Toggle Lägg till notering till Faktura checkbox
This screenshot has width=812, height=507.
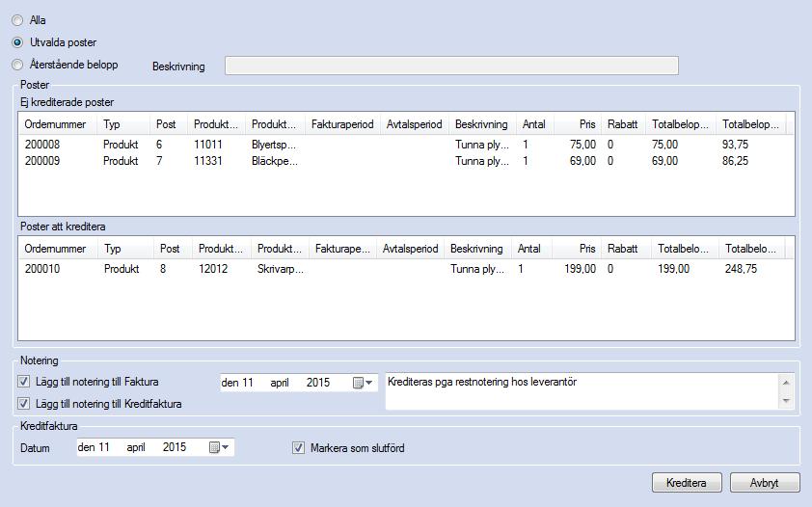(x=24, y=382)
